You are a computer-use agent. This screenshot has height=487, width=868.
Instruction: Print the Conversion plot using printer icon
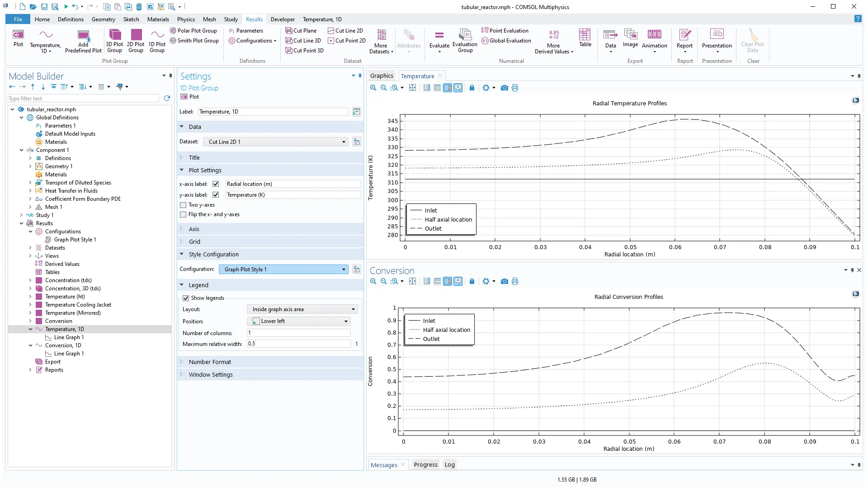[515, 282]
